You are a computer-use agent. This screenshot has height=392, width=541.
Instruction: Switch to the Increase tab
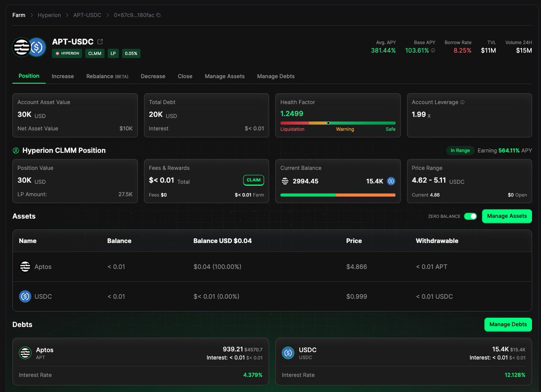click(x=63, y=76)
